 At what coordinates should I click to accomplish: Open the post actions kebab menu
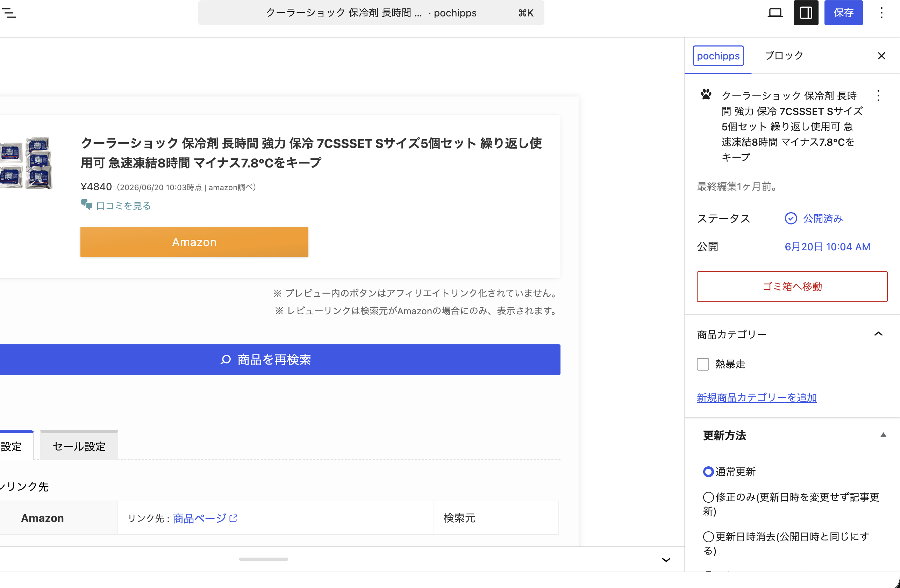(878, 96)
